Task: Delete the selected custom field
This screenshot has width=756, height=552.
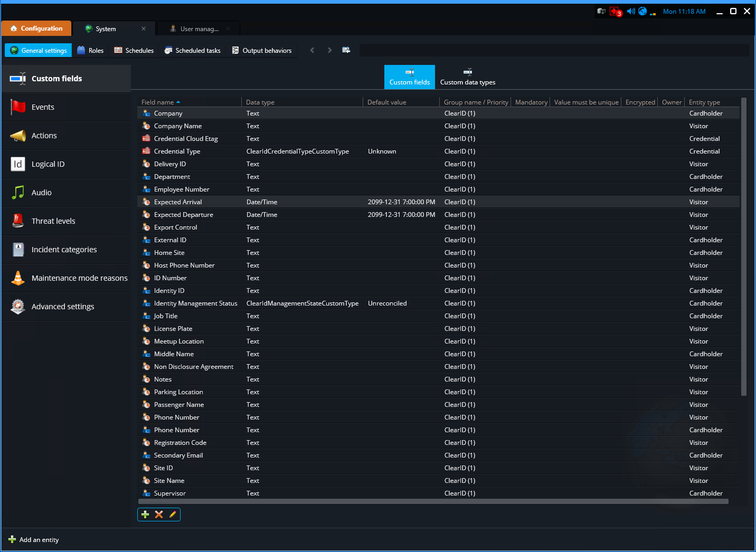Action: (x=158, y=514)
